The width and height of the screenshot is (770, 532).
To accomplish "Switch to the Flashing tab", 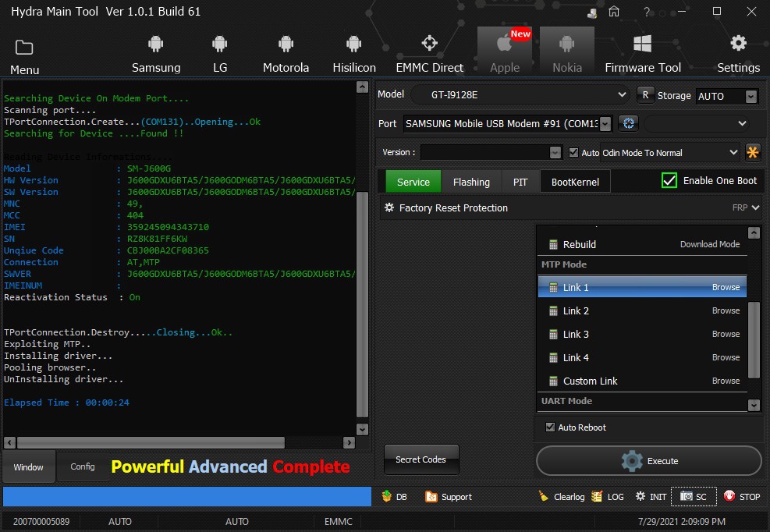I will point(471,182).
